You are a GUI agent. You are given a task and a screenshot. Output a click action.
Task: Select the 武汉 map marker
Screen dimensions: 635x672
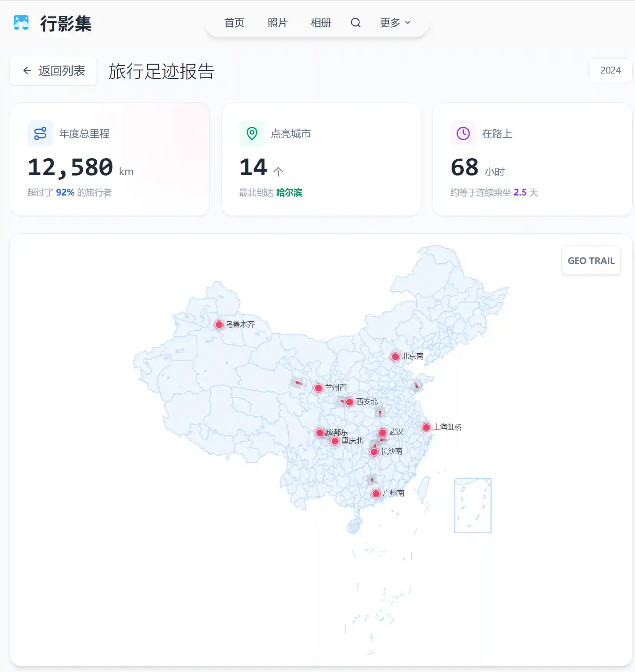tap(383, 433)
